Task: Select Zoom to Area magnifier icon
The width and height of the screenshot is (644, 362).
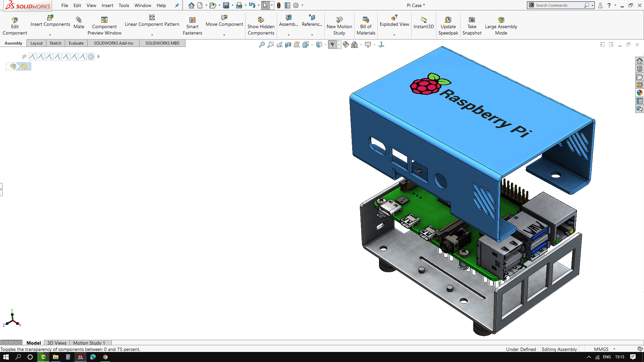Action: (x=271, y=45)
